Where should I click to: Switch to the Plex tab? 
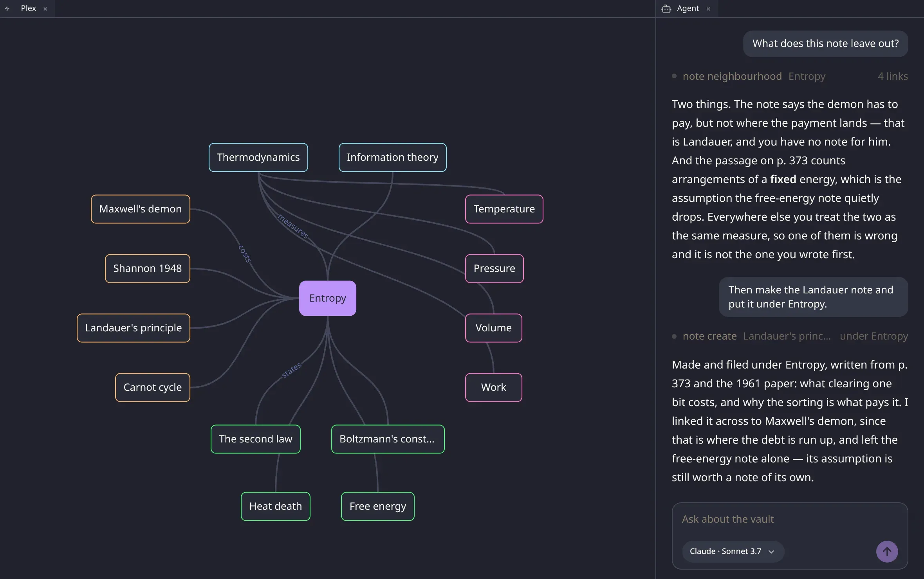tap(28, 8)
